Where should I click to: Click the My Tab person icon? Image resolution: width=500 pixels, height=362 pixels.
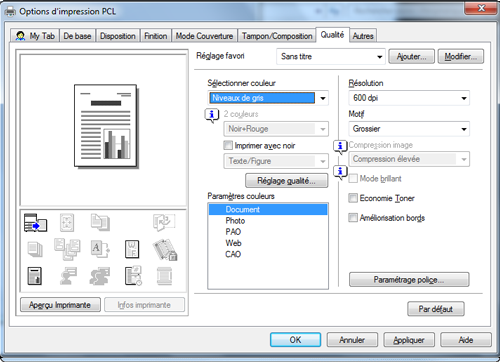coord(20,36)
